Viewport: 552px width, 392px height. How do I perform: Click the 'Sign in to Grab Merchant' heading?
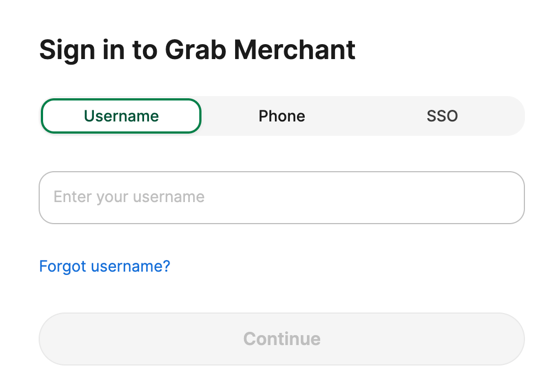coord(197,50)
